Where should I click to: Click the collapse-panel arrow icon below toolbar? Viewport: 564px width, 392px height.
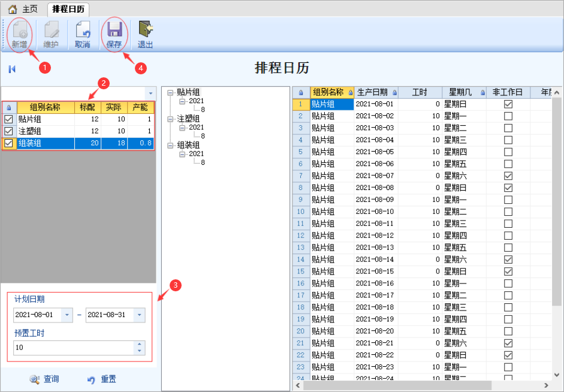tap(12, 69)
